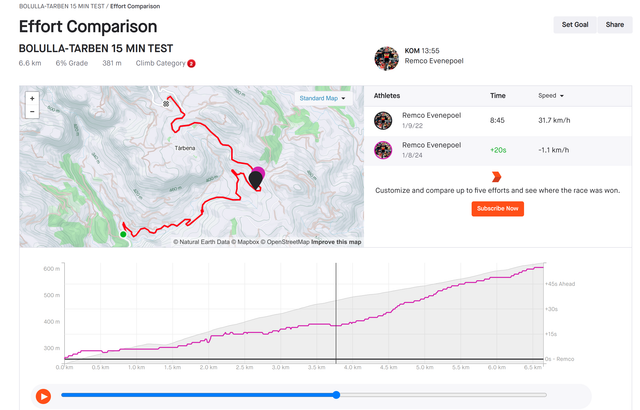Click the orange Strava chevron logo

tap(497, 176)
